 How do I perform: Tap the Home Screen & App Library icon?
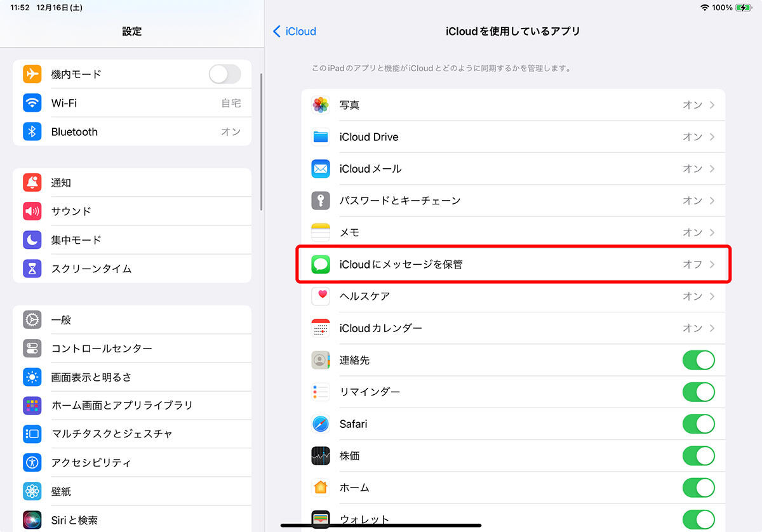(x=32, y=405)
